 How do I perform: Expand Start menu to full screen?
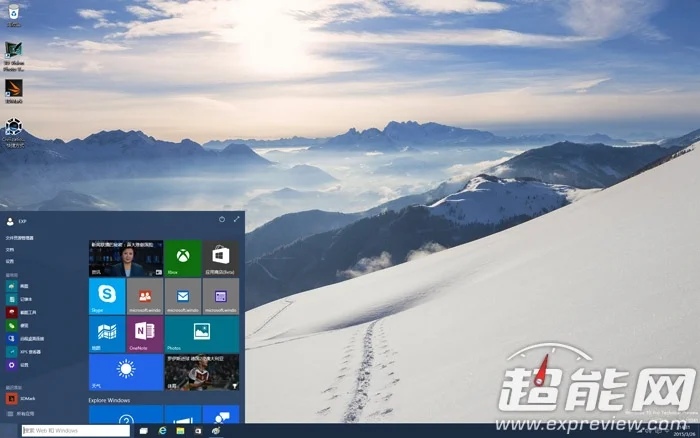click(237, 219)
